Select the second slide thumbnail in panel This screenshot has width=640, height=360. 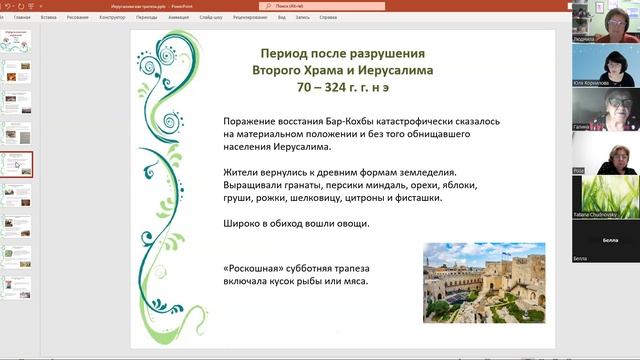tap(16, 72)
